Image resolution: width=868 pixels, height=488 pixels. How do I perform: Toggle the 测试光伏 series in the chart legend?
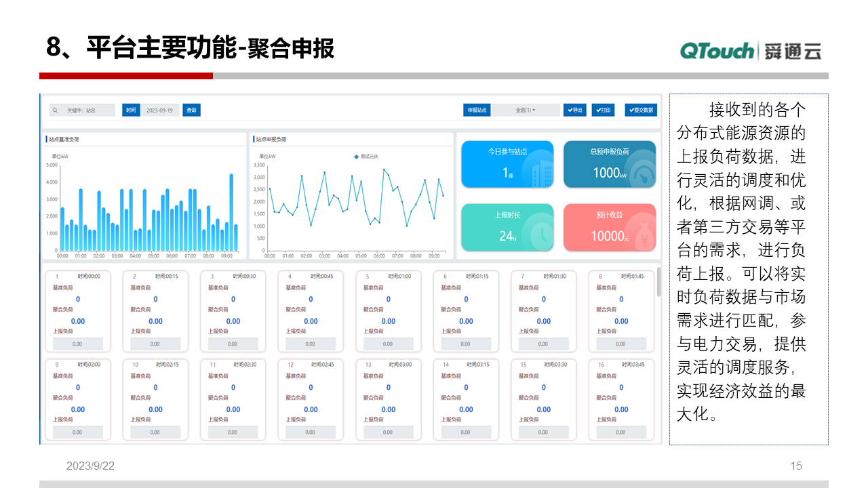(x=366, y=157)
